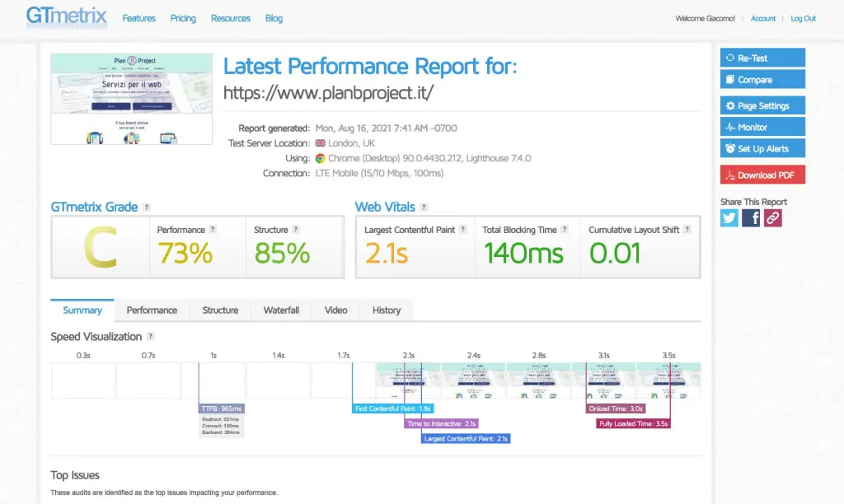Click the Re-Test button
Image resolution: width=844 pixels, height=504 pixels.
(x=762, y=58)
